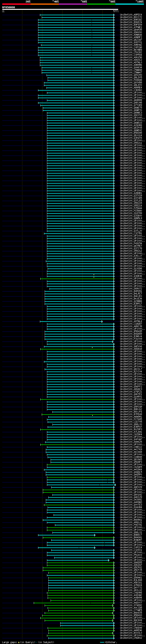The image size is (146, 644).
Task: Click UniRef100_A9NRU6 hit label
Action: [131, 35]
